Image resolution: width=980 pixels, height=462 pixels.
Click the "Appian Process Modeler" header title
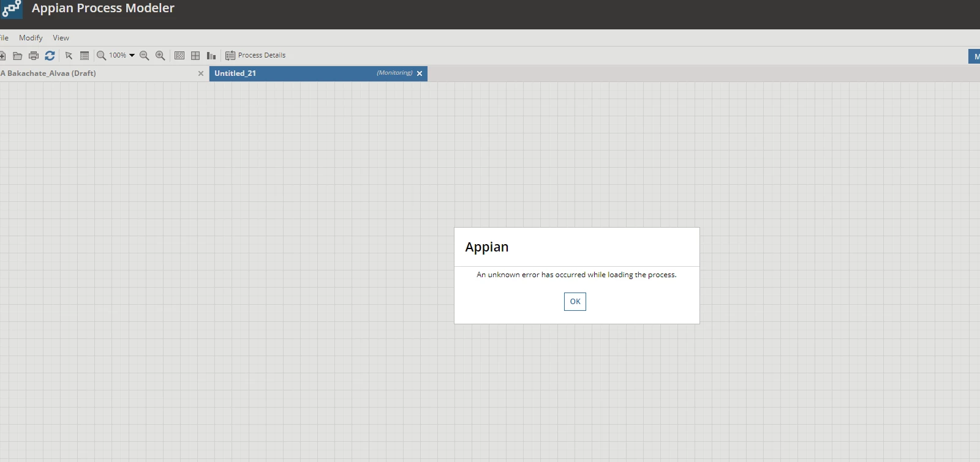[x=103, y=8]
